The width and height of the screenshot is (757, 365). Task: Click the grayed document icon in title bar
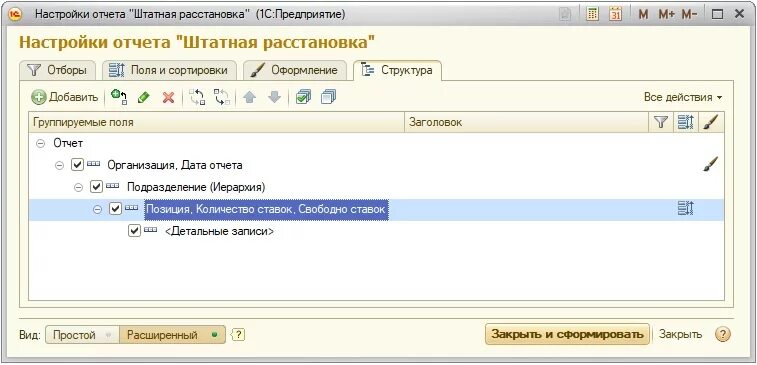click(564, 14)
